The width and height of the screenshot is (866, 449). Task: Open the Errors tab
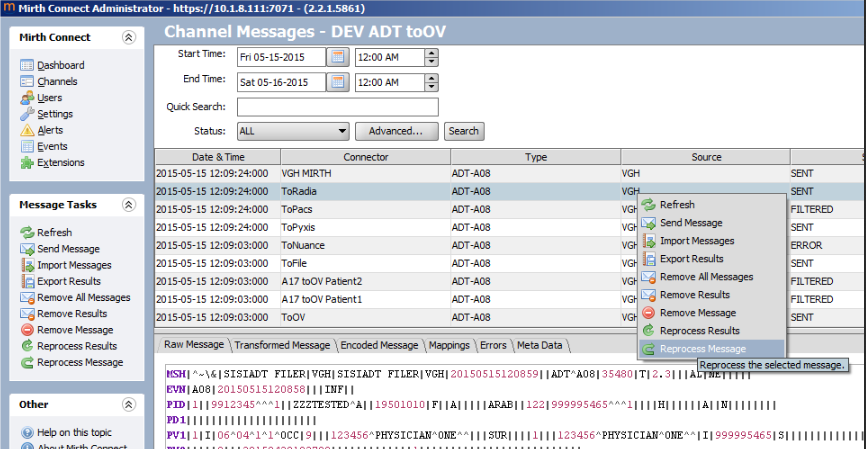click(493, 345)
